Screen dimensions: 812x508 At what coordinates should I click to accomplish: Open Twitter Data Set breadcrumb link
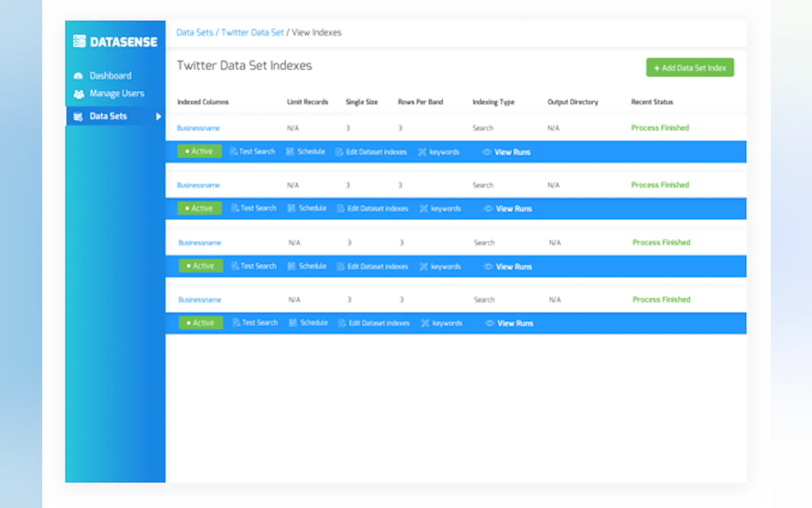(252, 33)
